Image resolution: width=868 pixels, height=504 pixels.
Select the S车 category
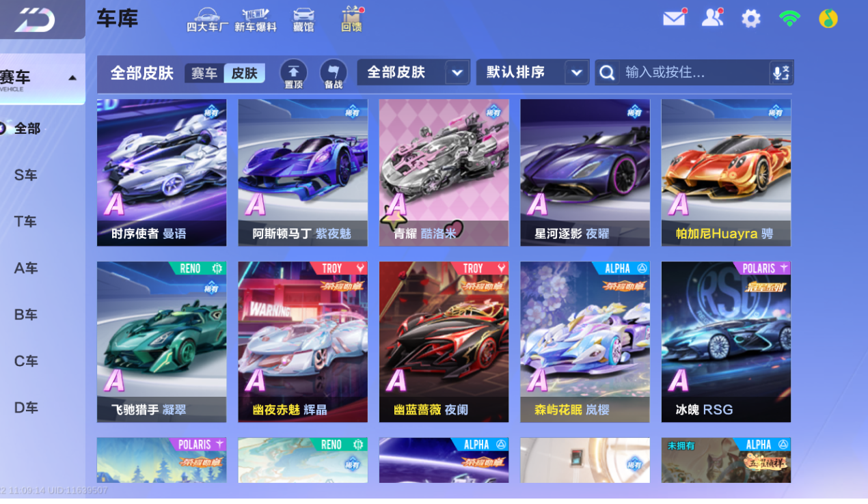point(26,176)
